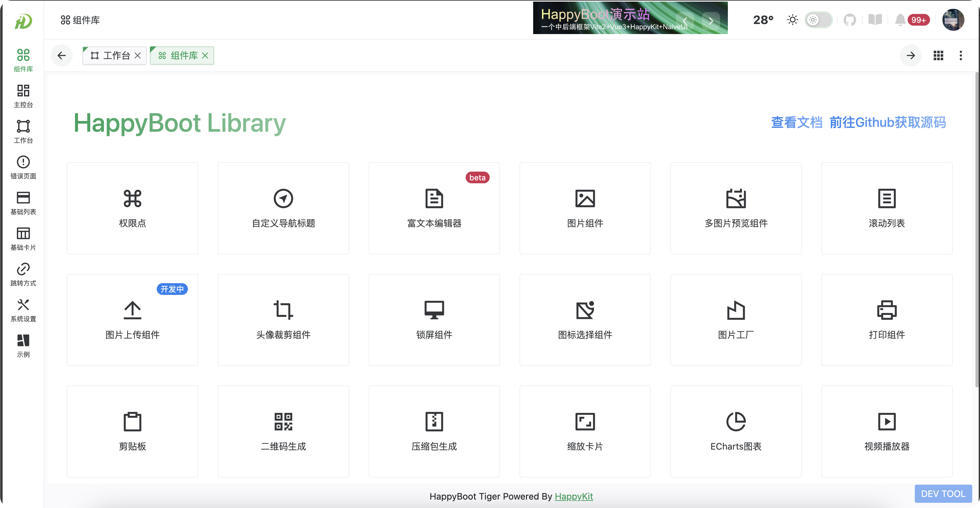Open the GitHub icon in header

(850, 20)
